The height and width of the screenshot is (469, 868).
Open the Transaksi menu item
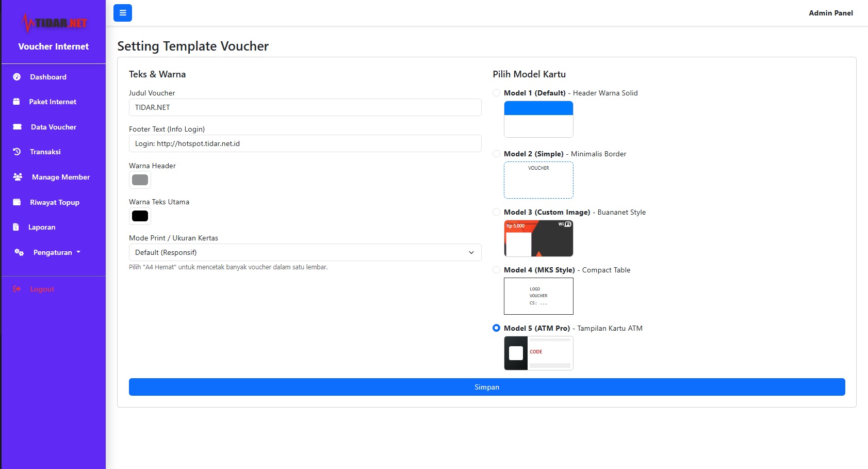45,152
